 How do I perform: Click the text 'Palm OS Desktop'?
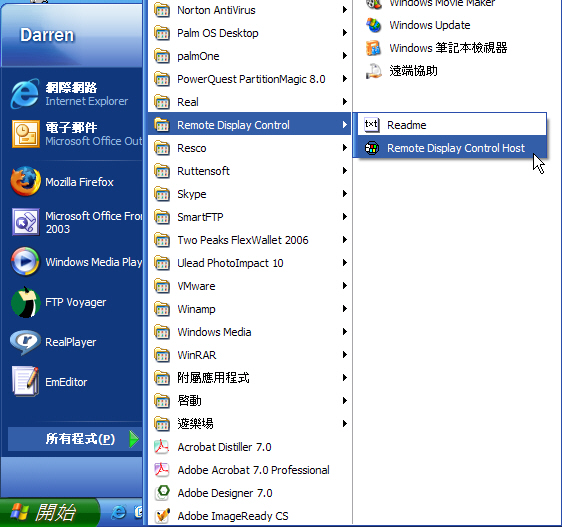[x=218, y=33]
